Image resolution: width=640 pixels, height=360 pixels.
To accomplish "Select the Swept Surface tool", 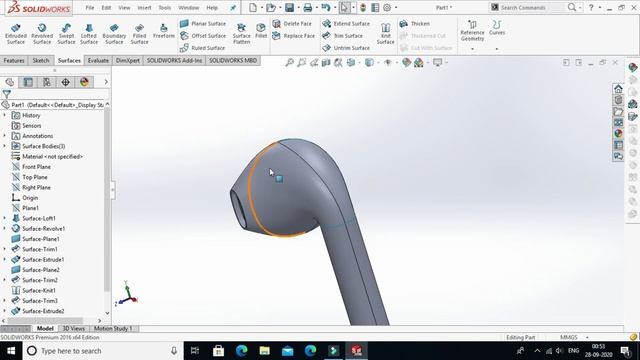I will [x=66, y=33].
